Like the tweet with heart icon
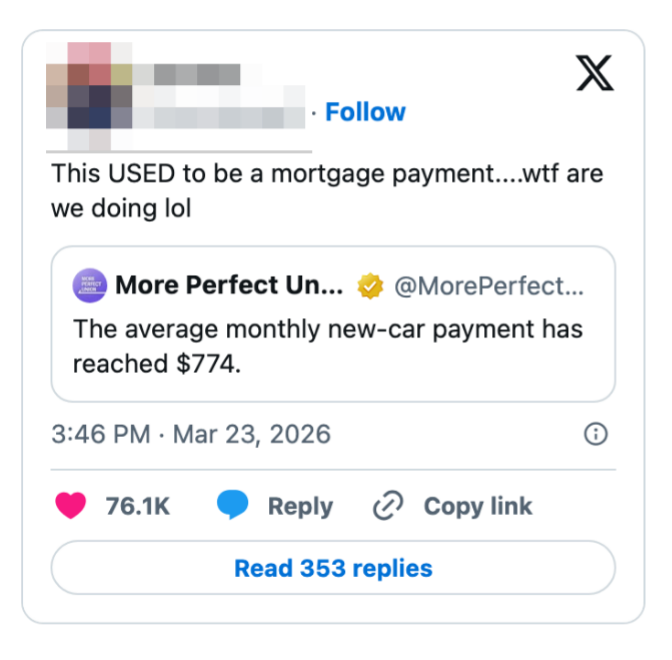 pos(70,506)
